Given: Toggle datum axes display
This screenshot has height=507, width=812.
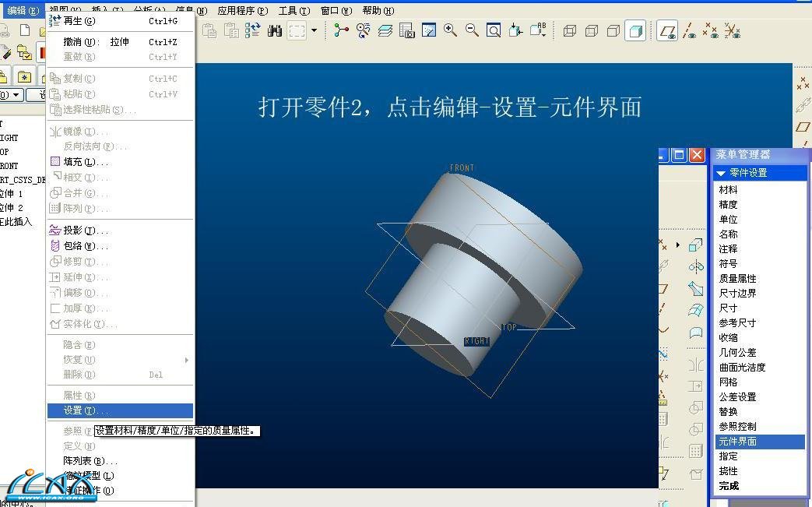Looking at the screenshot, I should (x=689, y=31).
